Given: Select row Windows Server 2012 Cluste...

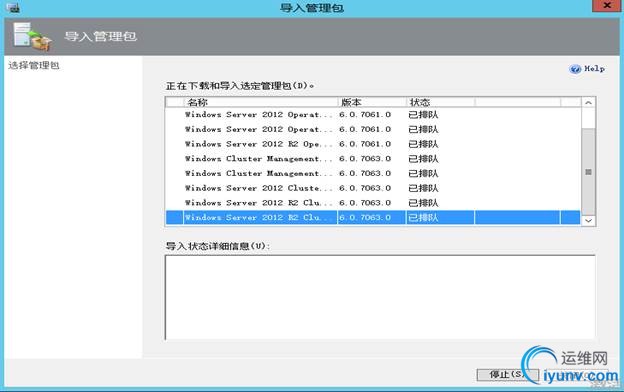Looking at the screenshot, I should coord(373,188).
